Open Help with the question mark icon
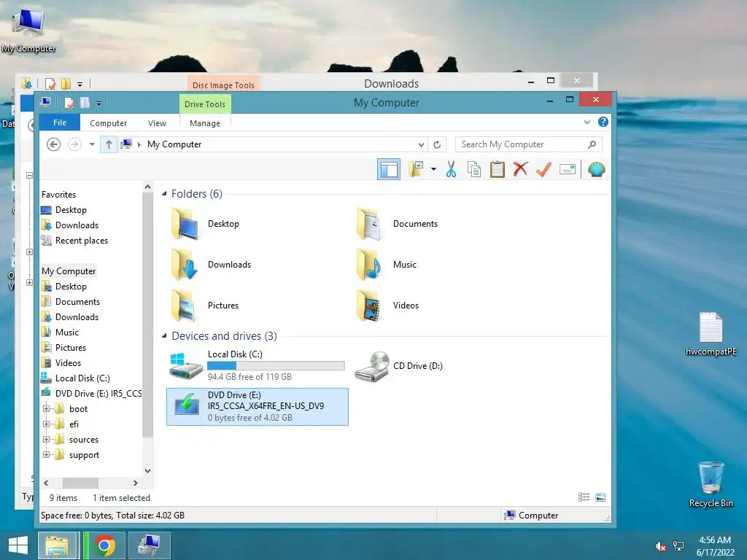This screenshot has width=747, height=560. [603, 122]
